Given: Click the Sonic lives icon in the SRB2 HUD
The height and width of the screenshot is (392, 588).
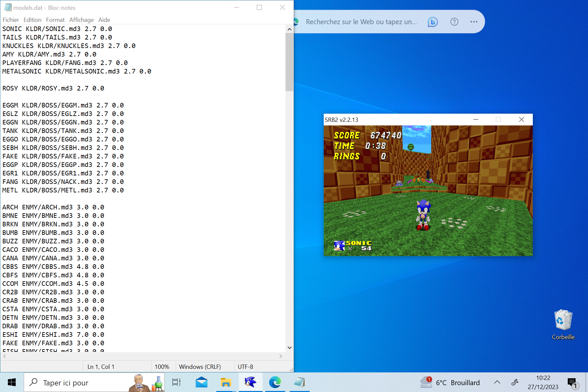Looking at the screenshot, I should point(339,245).
